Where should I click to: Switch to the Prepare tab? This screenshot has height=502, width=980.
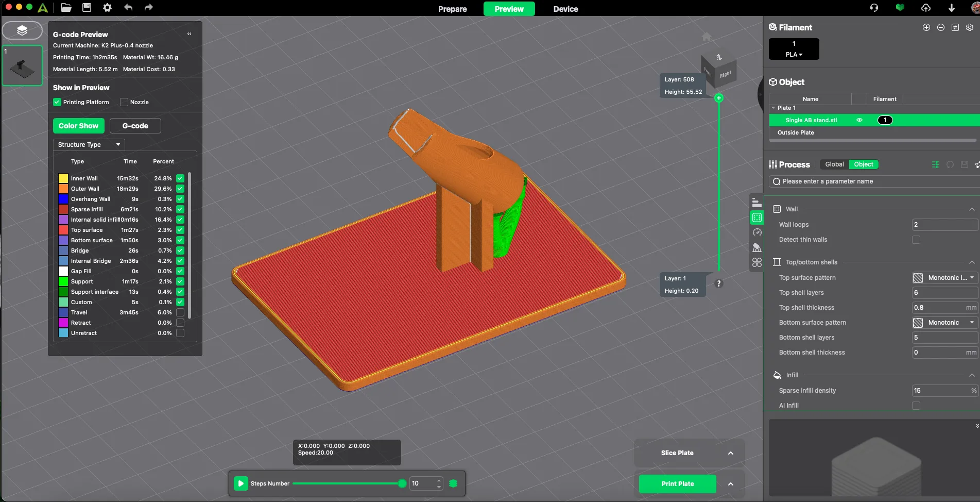(x=452, y=9)
